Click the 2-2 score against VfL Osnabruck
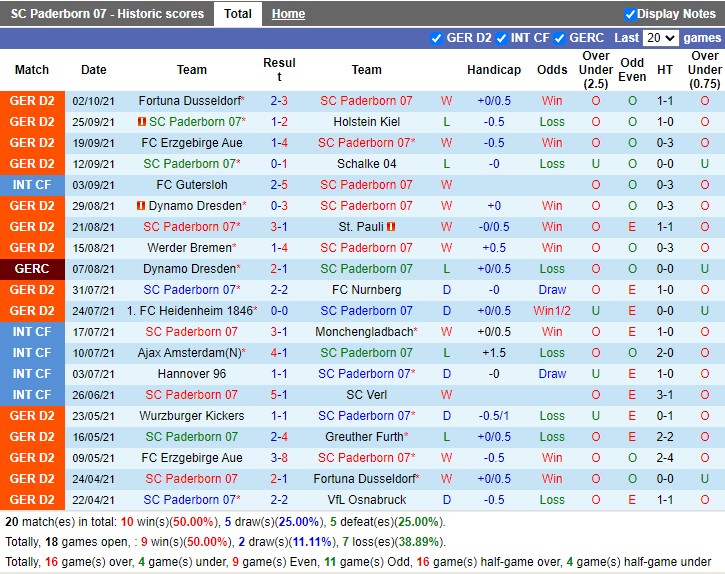 pos(279,500)
